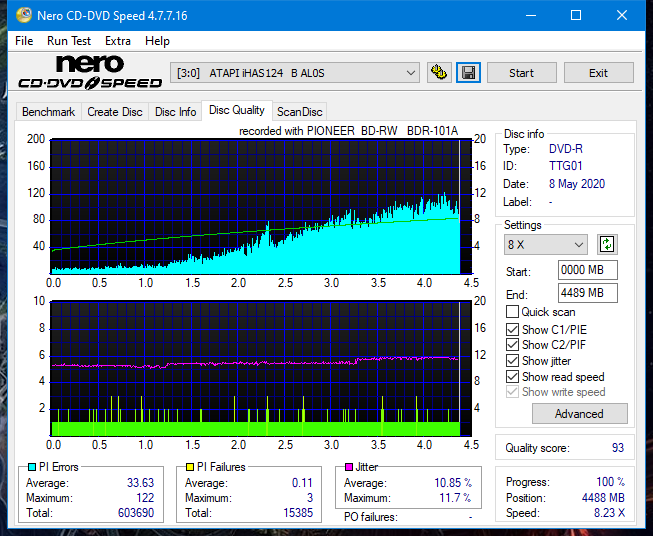
Task: Click the Disc info group heading
Action: (x=524, y=134)
